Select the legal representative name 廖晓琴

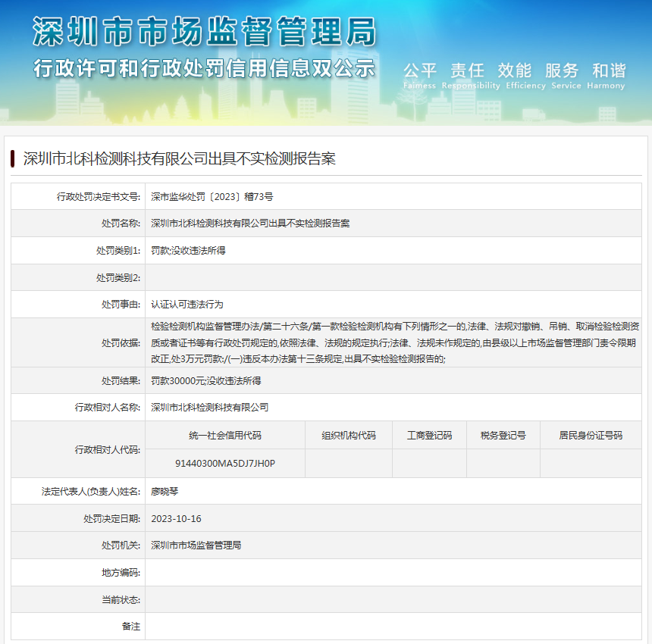pyautogui.click(x=165, y=491)
